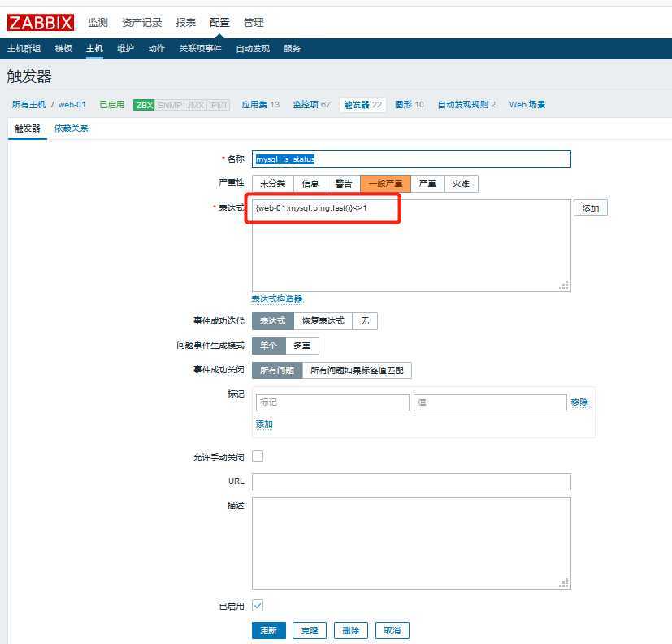Open 图形 10 link
Image resolution: width=672 pixels, height=644 pixels.
coord(410,105)
